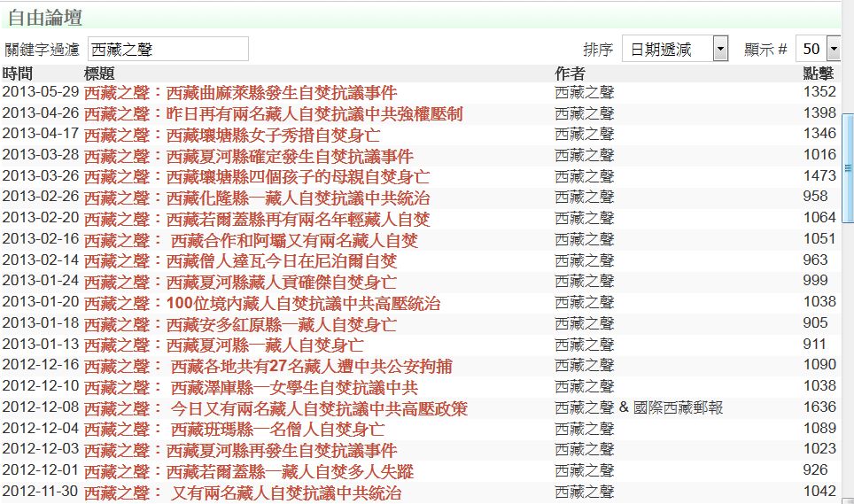854x504 pixels.
Task: Open post 西藏若爾蓋縣一藏人自焚多人失蹤
Action: (x=249, y=471)
